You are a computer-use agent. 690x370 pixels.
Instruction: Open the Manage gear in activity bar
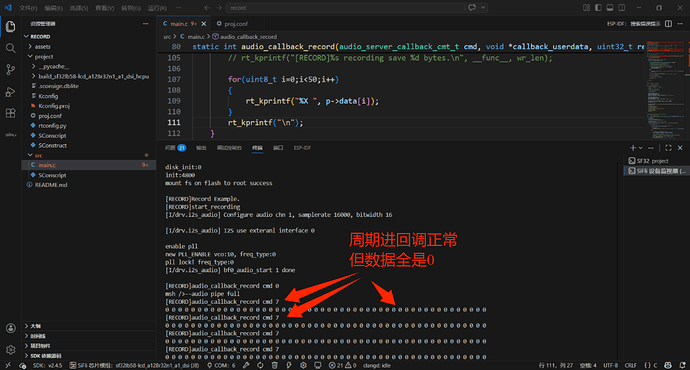click(10, 350)
